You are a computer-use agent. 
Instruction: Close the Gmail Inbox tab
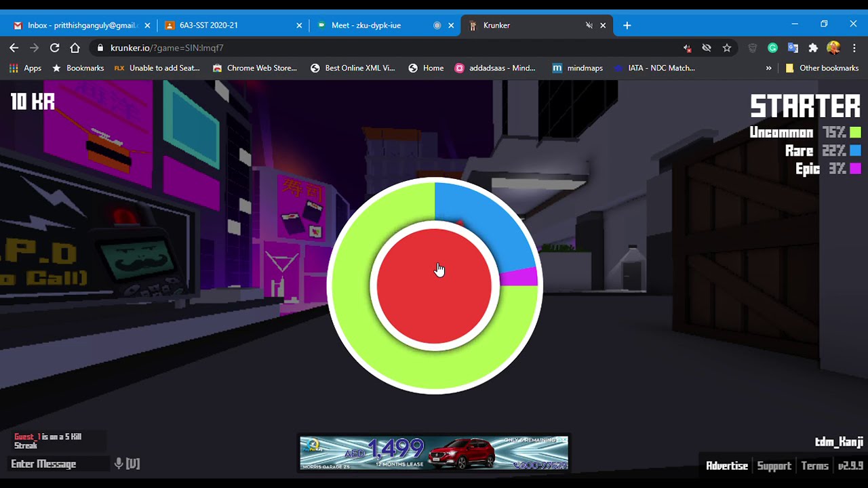click(147, 25)
